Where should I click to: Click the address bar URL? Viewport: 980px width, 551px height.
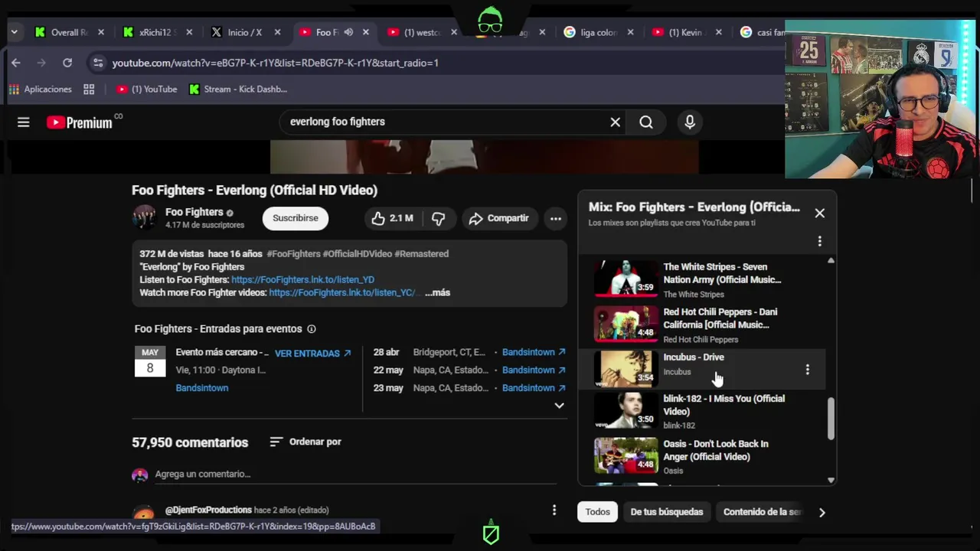[276, 63]
